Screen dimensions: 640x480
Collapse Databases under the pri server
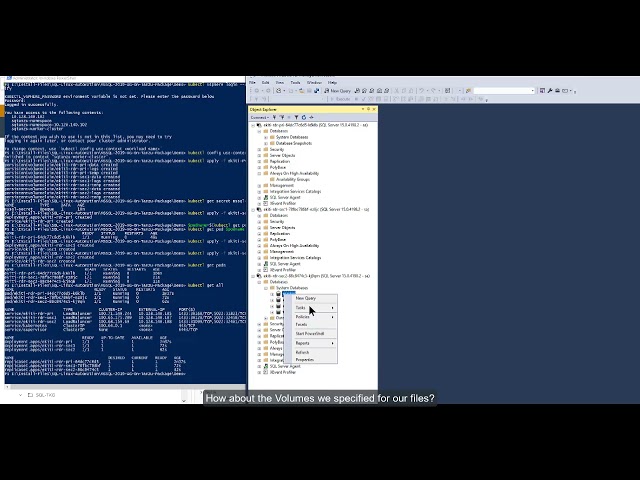[259, 131]
